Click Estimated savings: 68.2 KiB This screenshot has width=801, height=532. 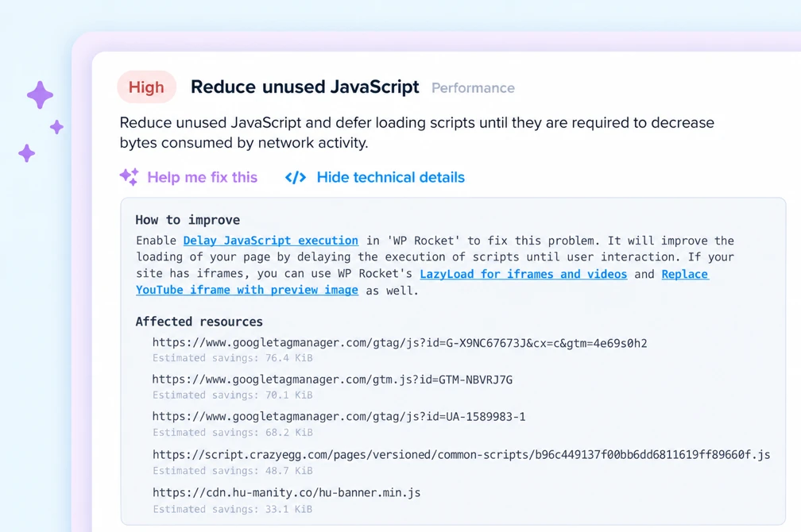232,433
